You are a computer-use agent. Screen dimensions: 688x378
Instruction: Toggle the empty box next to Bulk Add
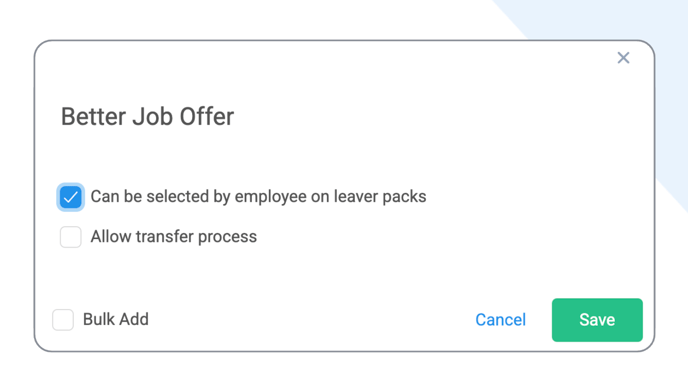point(63,320)
